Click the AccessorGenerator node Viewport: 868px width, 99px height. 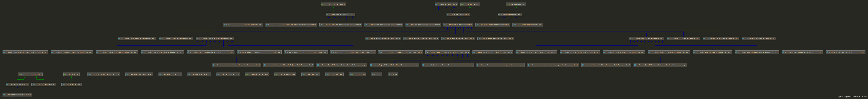tap(17, 85)
